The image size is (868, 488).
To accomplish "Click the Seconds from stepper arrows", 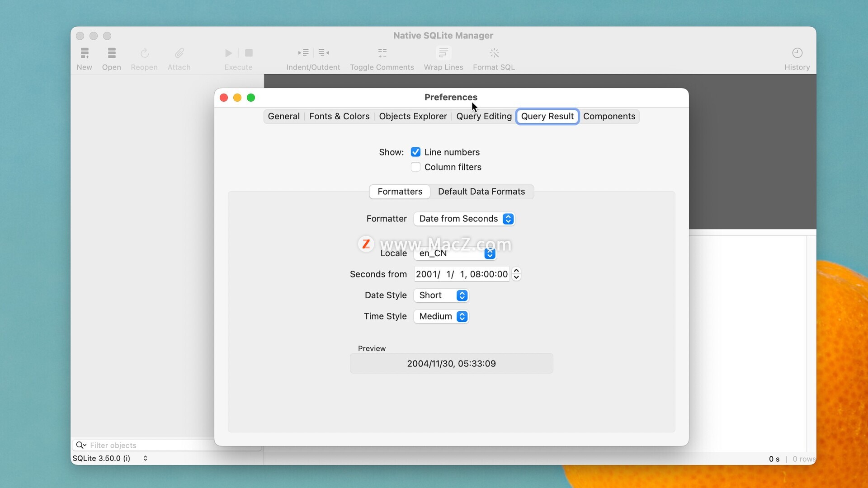I will (516, 274).
